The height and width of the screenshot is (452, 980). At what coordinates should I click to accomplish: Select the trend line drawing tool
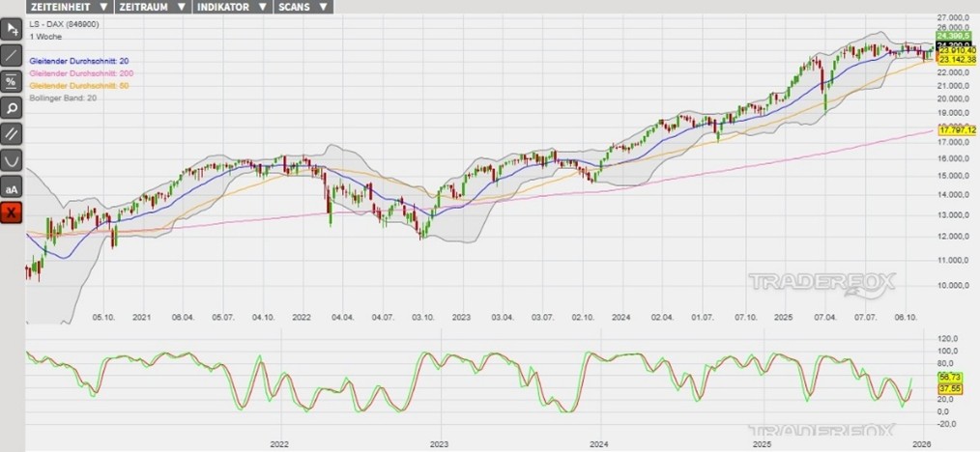click(12, 55)
